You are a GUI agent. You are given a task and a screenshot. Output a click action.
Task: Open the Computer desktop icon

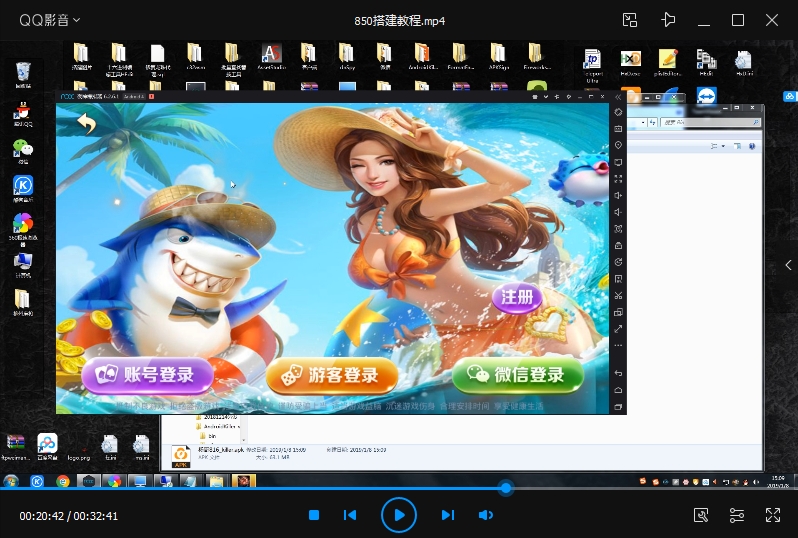click(23, 265)
